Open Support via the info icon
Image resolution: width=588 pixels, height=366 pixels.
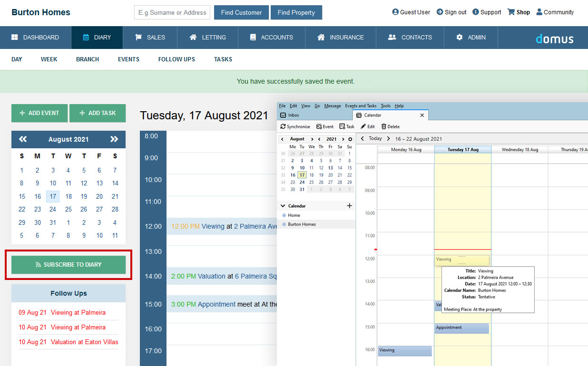click(x=475, y=12)
